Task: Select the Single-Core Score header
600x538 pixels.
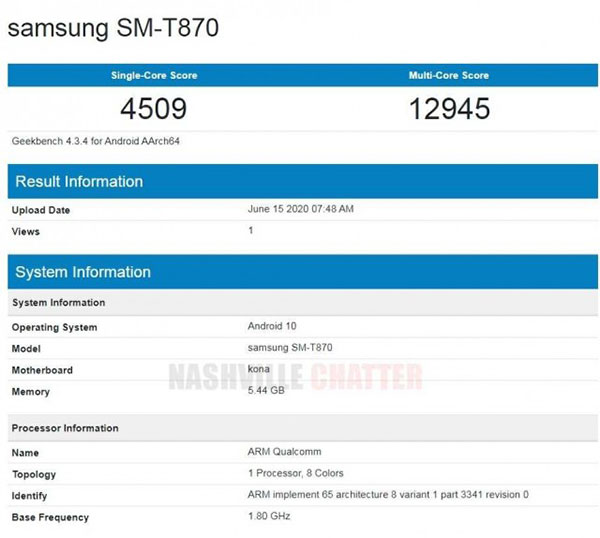Action: point(154,75)
